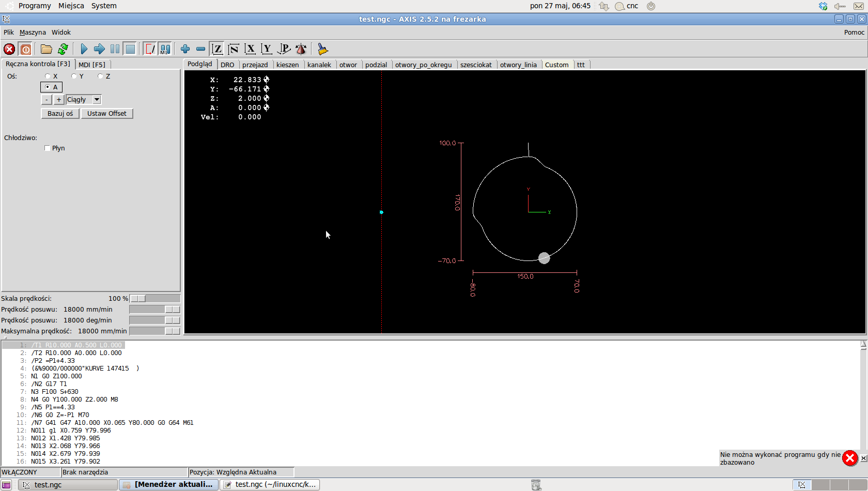Click the power icon in top panel

[x=651, y=6]
